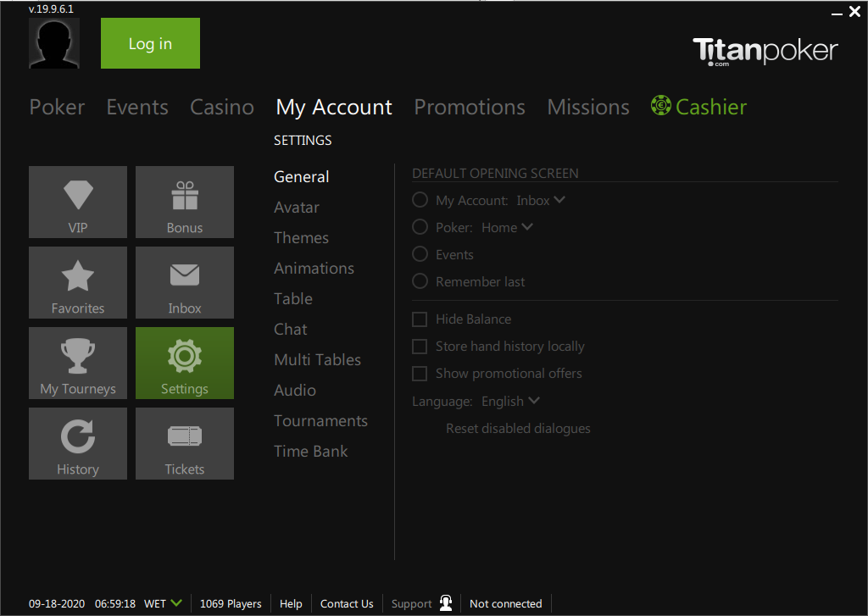The image size is (868, 616).
Task: Open the WET timezone dropdown arrow
Action: coord(176,603)
